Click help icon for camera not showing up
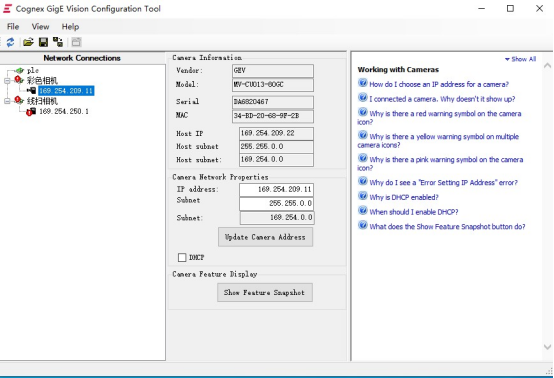This screenshot has height=378, width=554. 363,98
